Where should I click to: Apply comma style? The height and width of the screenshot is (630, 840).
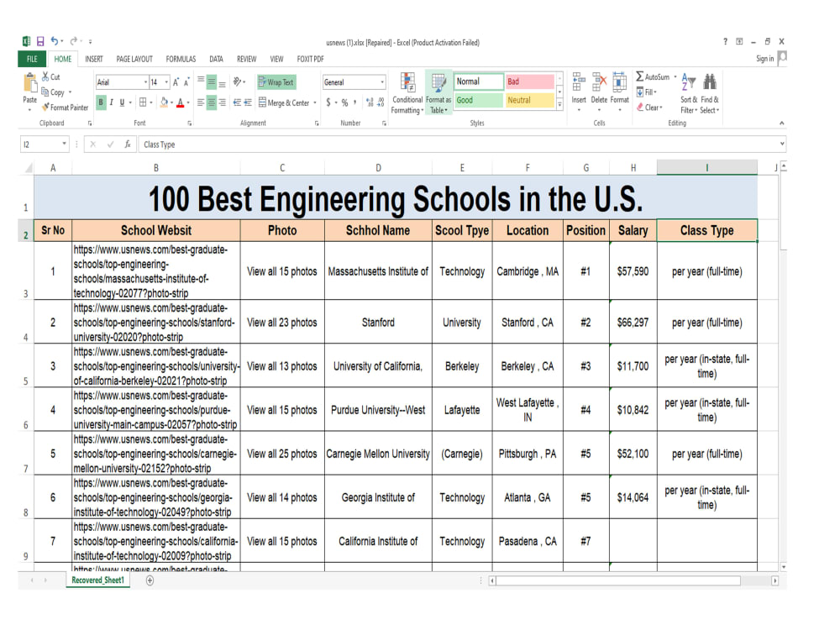click(354, 102)
